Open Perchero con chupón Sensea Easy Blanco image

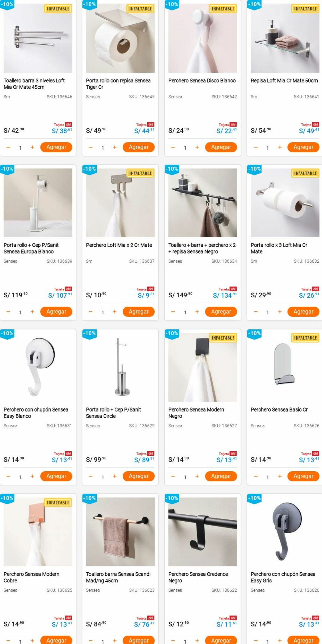click(x=38, y=367)
